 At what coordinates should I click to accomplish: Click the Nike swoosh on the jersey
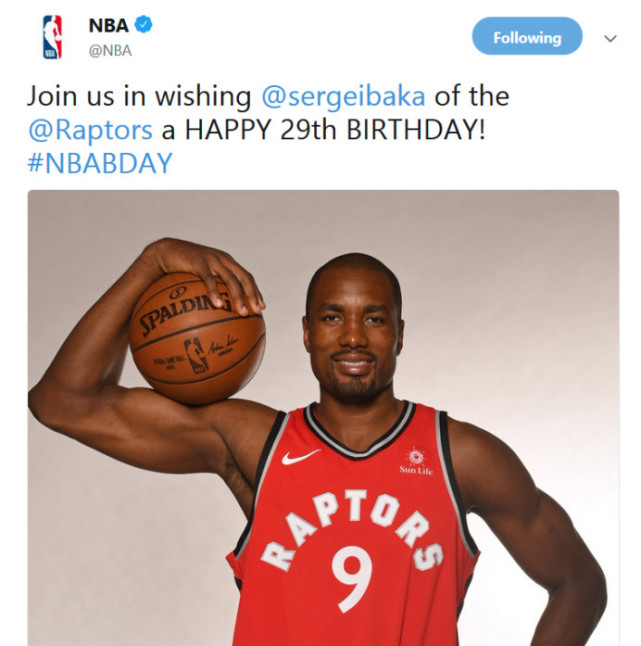[301, 456]
